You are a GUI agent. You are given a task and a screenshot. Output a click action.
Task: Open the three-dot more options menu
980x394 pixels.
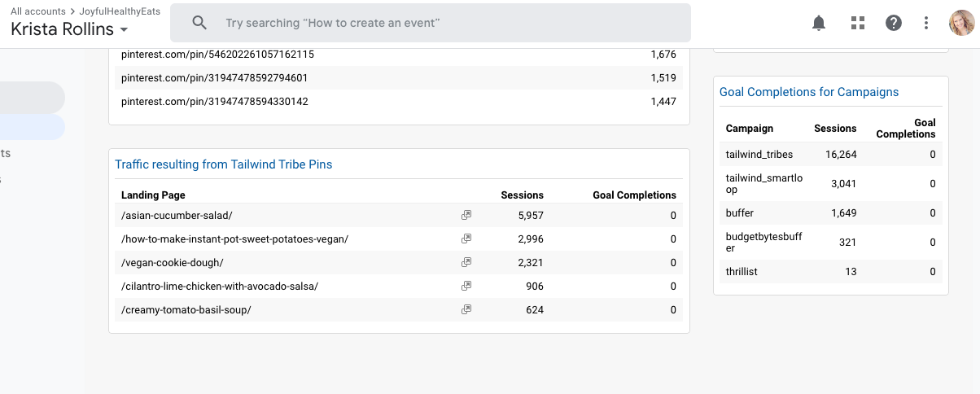926,23
